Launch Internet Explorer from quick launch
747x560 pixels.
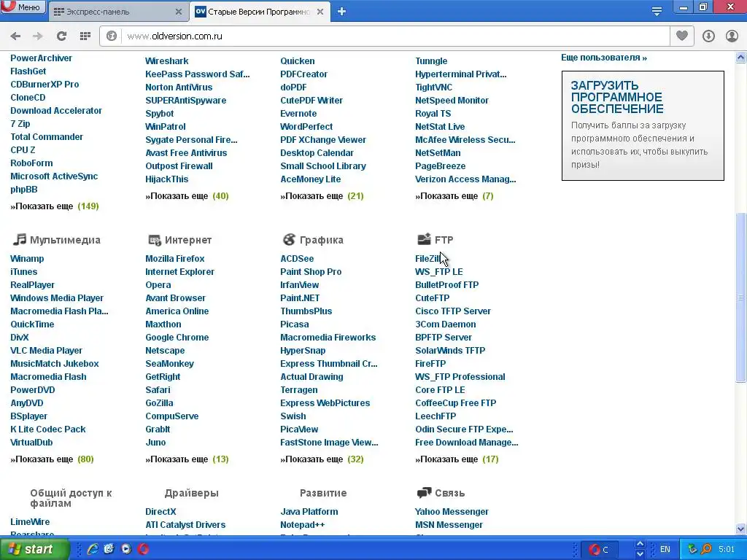pyautogui.click(x=93, y=549)
